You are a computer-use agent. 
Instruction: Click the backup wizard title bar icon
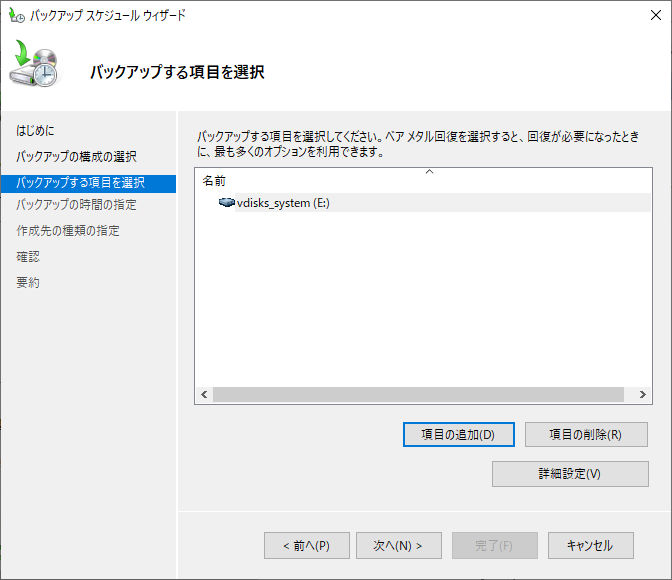(17, 15)
